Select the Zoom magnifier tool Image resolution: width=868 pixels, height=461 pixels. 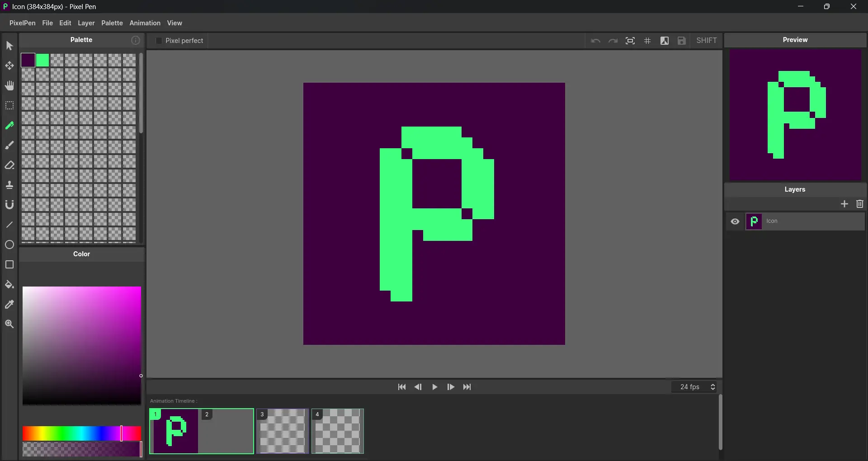[9, 324]
